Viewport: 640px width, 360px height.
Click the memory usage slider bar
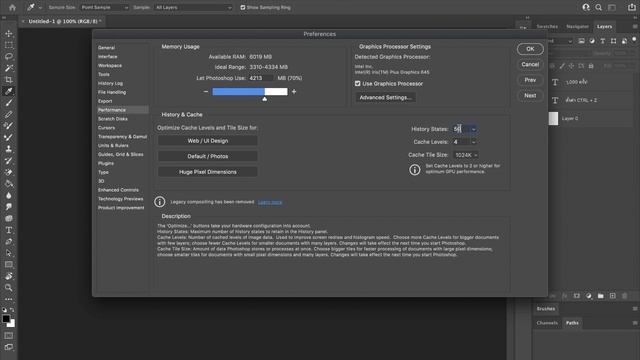[250, 92]
